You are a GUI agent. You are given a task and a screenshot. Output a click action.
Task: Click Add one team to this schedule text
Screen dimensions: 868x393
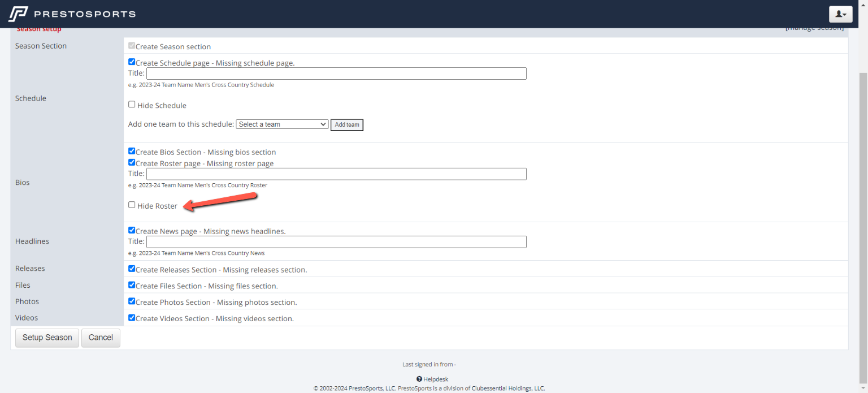181,124
